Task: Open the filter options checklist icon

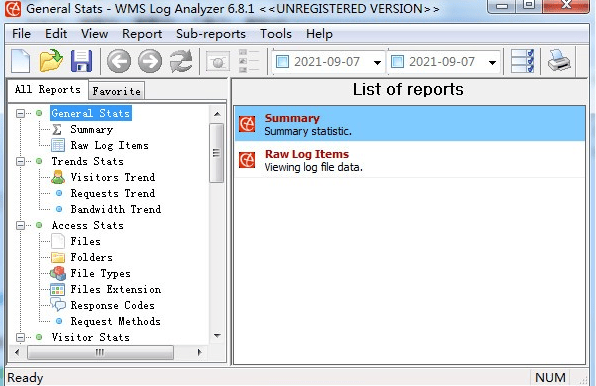Action: pos(522,61)
